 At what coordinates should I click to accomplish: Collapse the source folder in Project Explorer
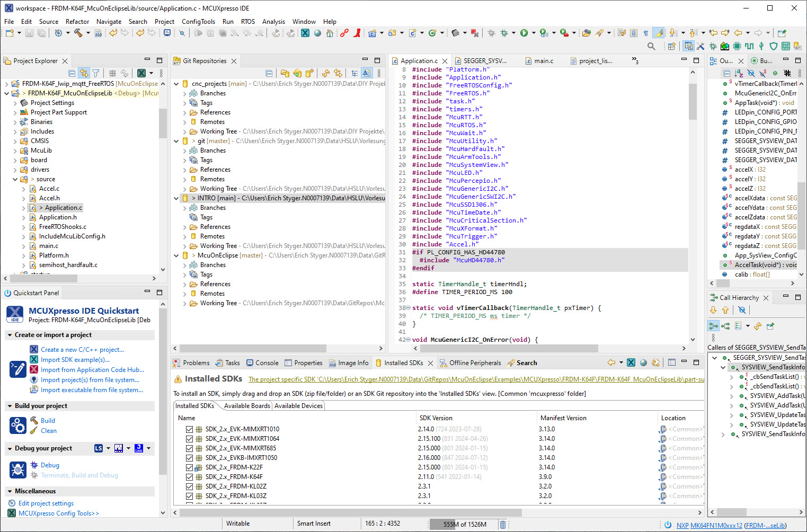click(x=15, y=179)
